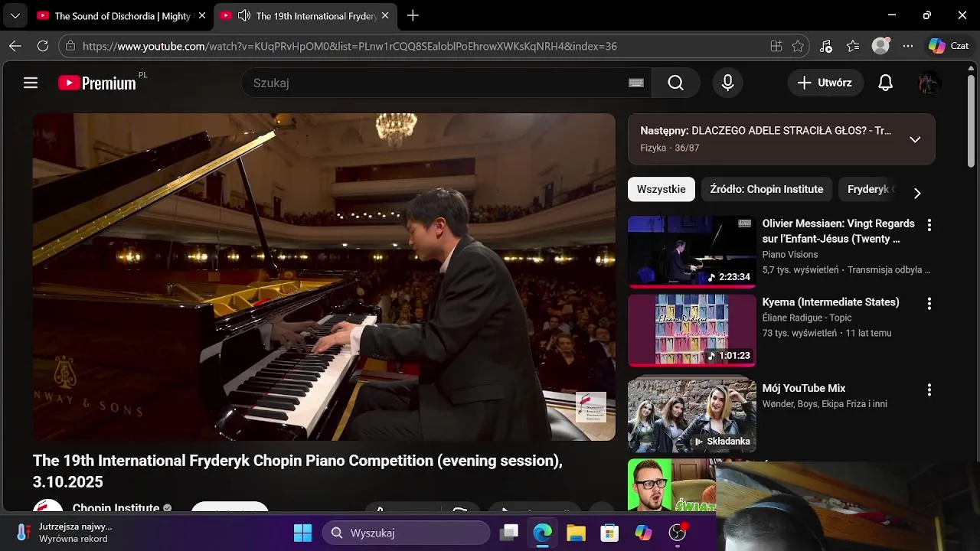Viewport: 980px width, 551px height.
Task: Open the Windows Start menu
Action: (x=302, y=533)
